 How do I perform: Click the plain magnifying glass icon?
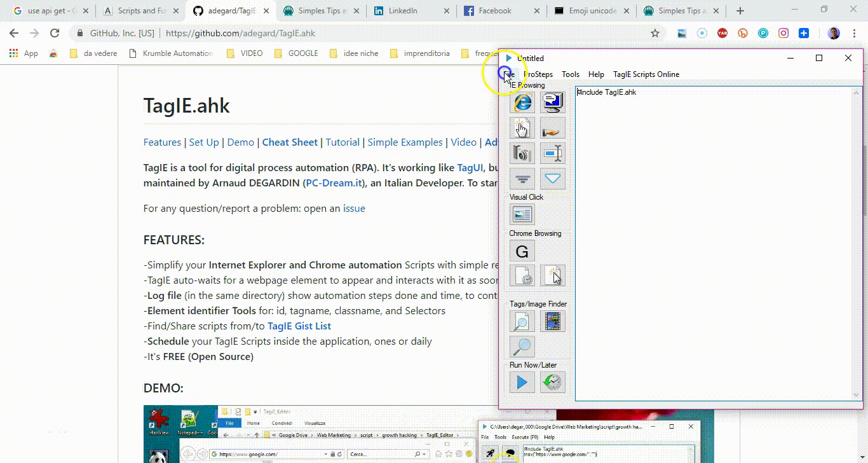click(x=522, y=347)
